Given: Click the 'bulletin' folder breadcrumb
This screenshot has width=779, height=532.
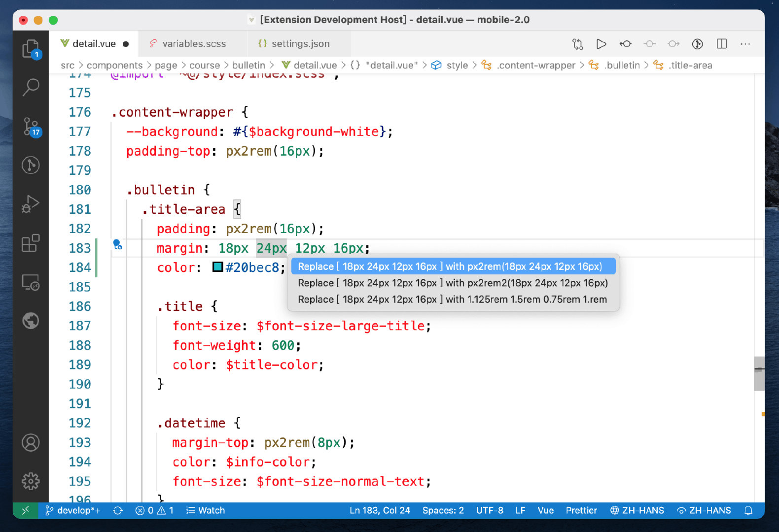Looking at the screenshot, I should pyautogui.click(x=248, y=65).
